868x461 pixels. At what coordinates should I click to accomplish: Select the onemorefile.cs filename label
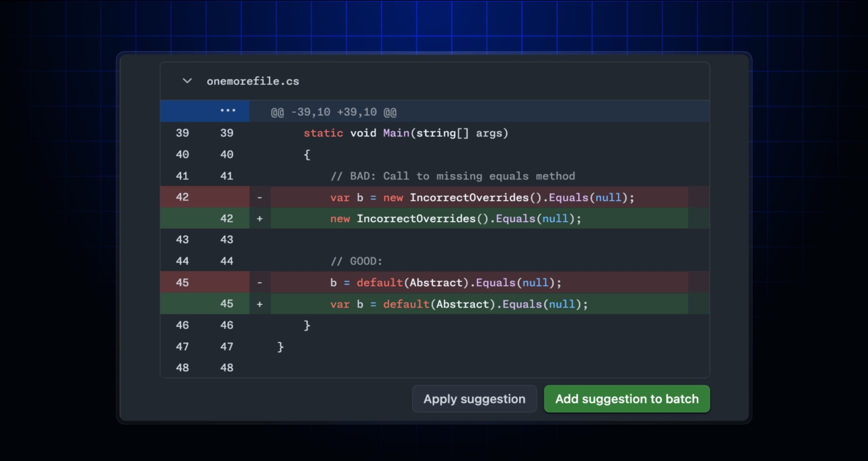coord(254,81)
